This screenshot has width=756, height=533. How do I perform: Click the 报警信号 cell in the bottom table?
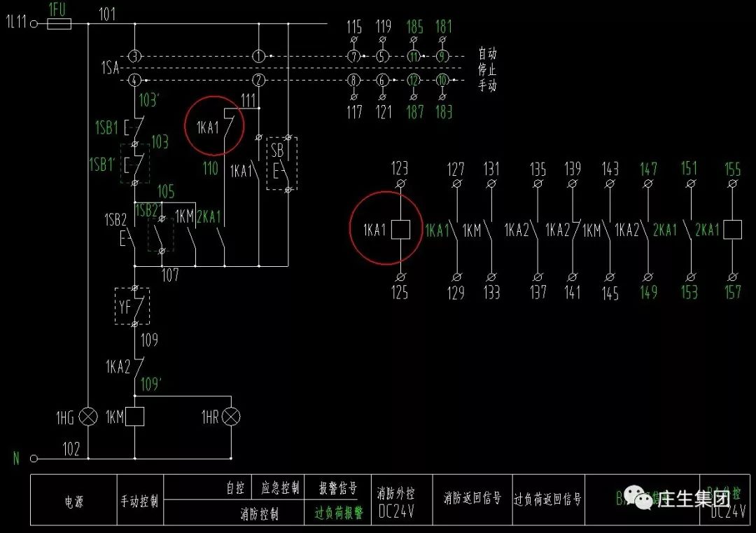click(338, 488)
